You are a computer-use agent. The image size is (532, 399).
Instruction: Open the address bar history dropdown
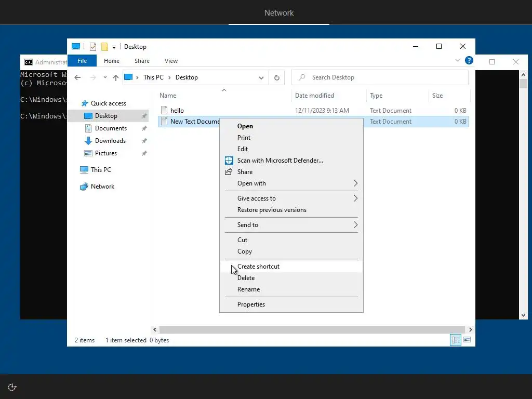click(261, 78)
